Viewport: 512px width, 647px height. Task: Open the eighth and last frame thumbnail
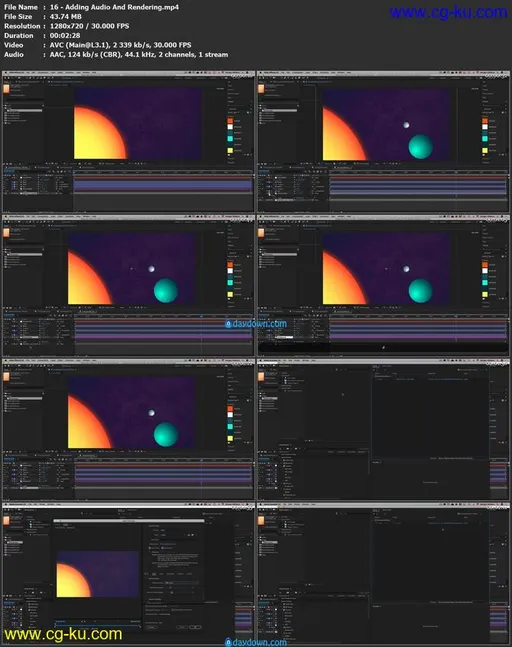383,574
